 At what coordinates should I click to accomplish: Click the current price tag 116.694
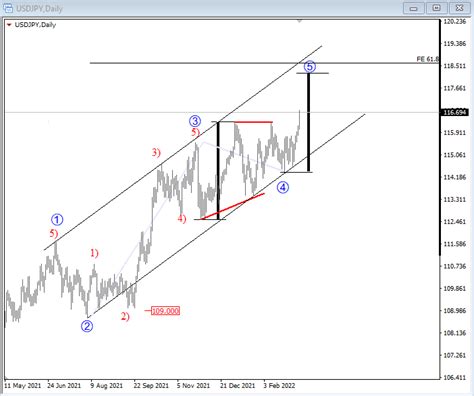[x=455, y=112]
